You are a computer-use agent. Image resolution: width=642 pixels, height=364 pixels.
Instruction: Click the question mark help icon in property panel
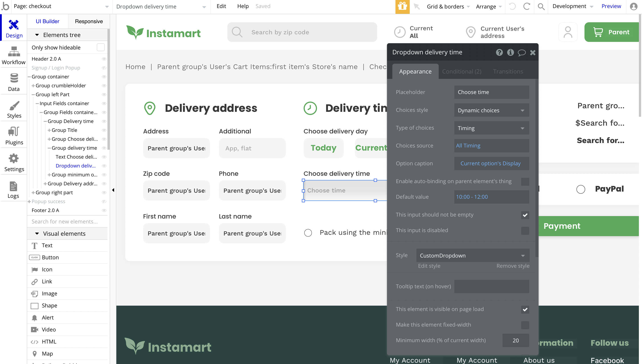tap(499, 52)
